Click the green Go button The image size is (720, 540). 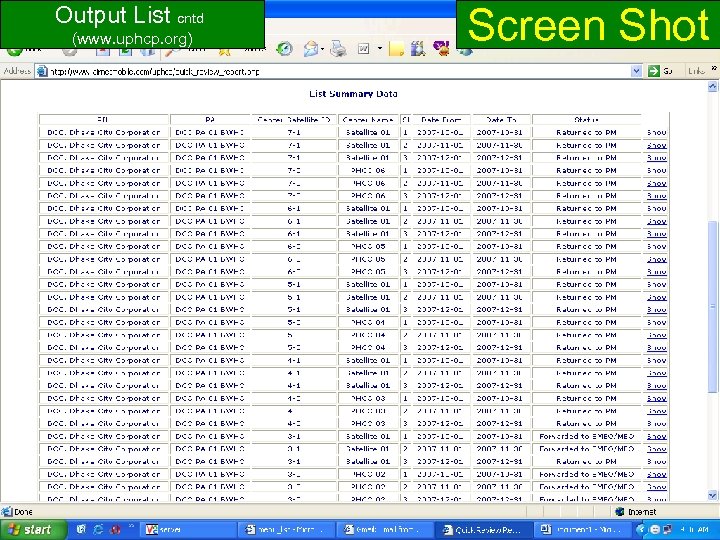tap(660, 71)
